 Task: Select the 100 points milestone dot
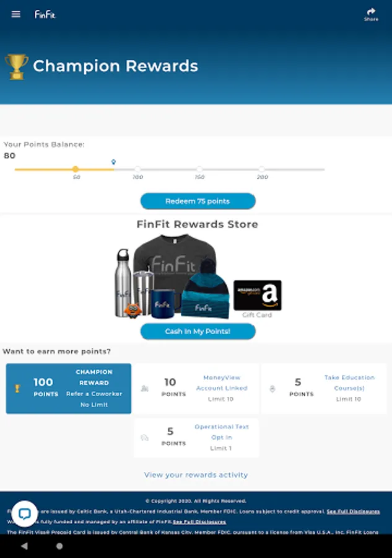[137, 169]
